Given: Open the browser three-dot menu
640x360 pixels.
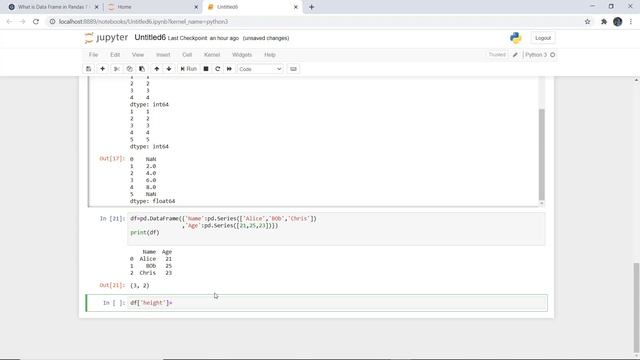Looking at the screenshot, I should coord(631,22).
